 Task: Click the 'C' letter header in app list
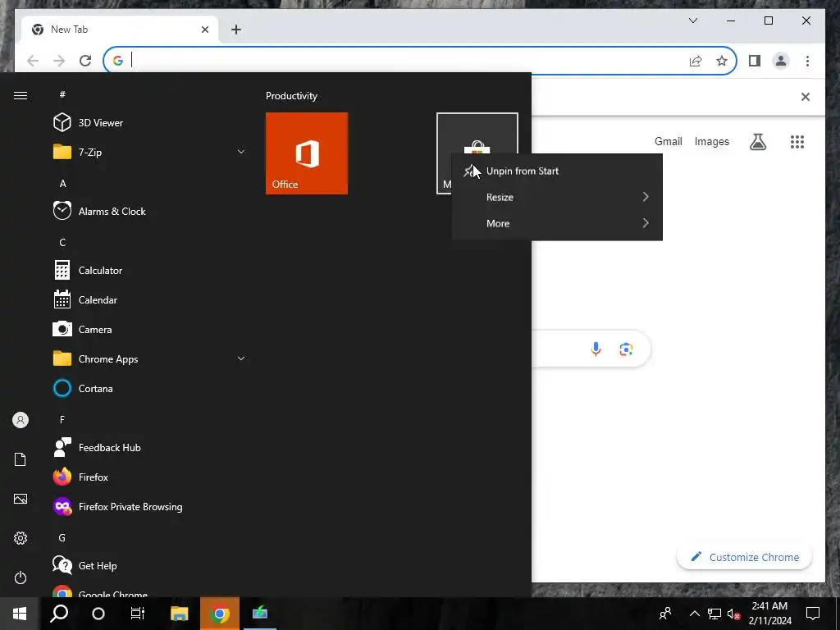pyautogui.click(x=62, y=243)
